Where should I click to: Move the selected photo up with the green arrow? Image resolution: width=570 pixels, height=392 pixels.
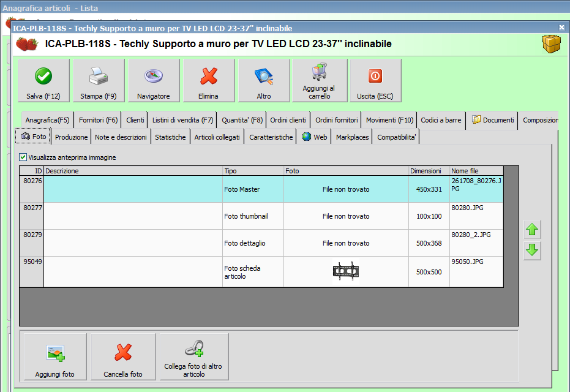[532, 230]
